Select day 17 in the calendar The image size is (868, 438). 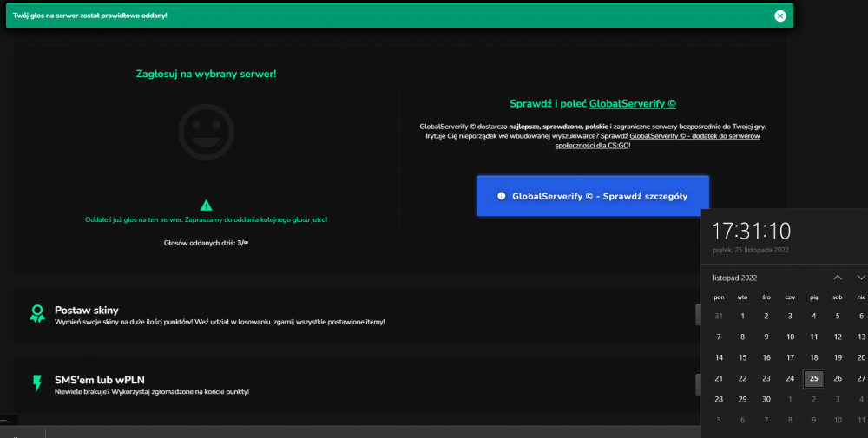pos(790,358)
